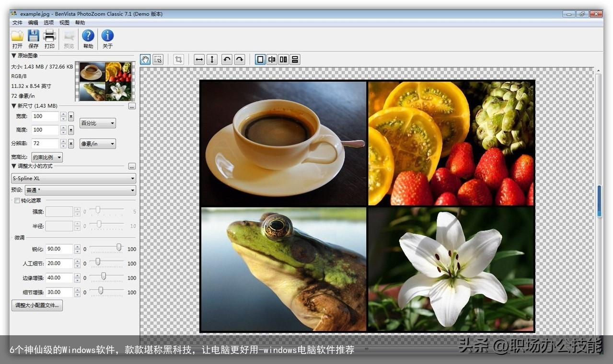Open the 视图 menu
This screenshot has height=364, width=613.
coord(64,23)
